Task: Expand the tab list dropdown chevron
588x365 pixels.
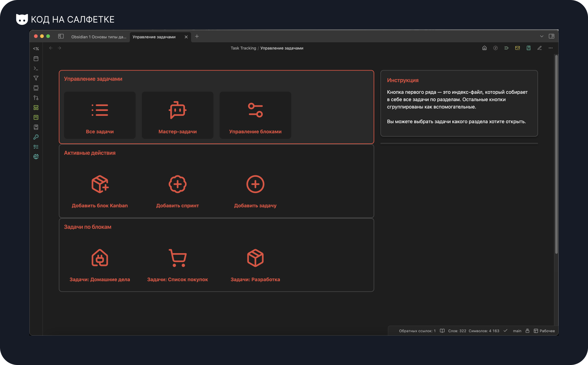Action: point(542,36)
